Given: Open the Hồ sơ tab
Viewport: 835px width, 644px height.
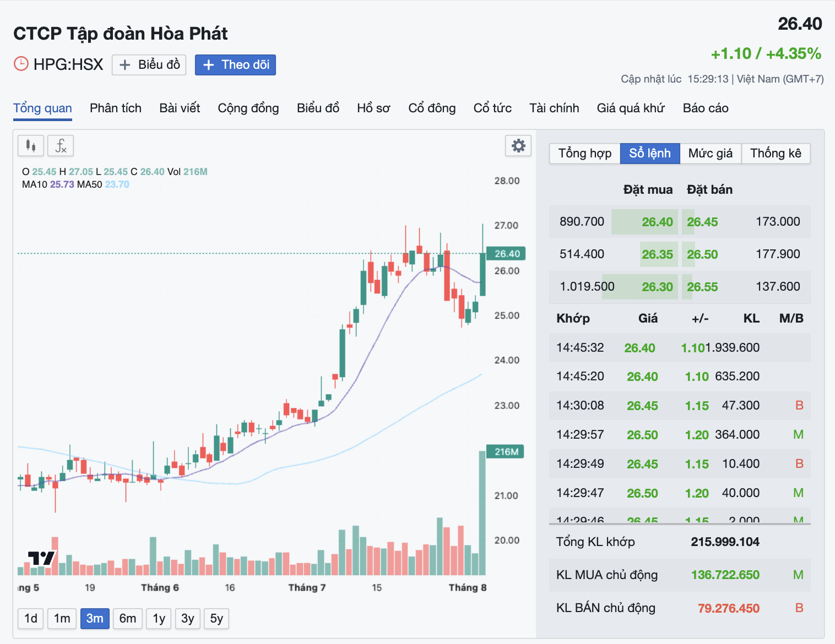Looking at the screenshot, I should 373,108.
